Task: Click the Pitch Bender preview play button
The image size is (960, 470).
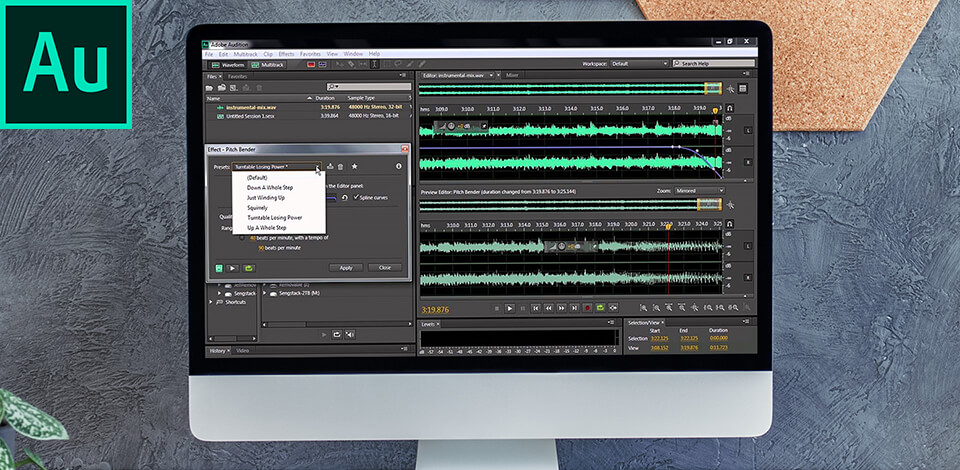Action: 233,268
